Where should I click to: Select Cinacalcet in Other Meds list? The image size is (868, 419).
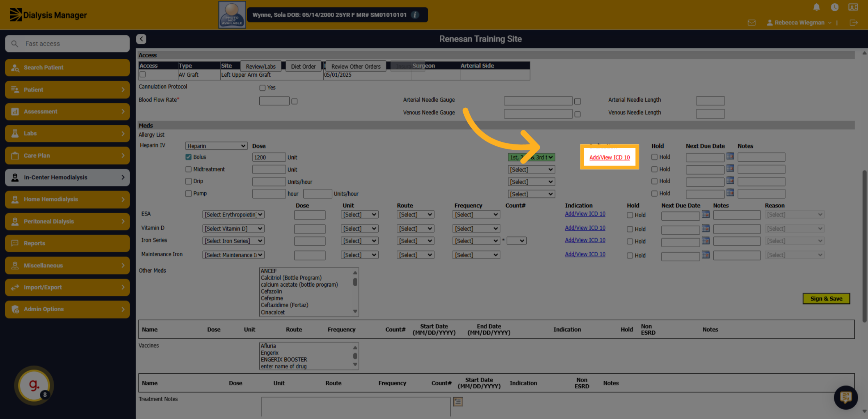[x=273, y=312]
